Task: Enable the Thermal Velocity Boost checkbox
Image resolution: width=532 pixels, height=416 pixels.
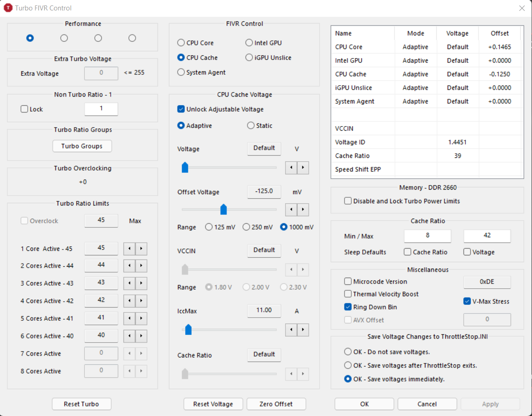Action: [x=348, y=294]
